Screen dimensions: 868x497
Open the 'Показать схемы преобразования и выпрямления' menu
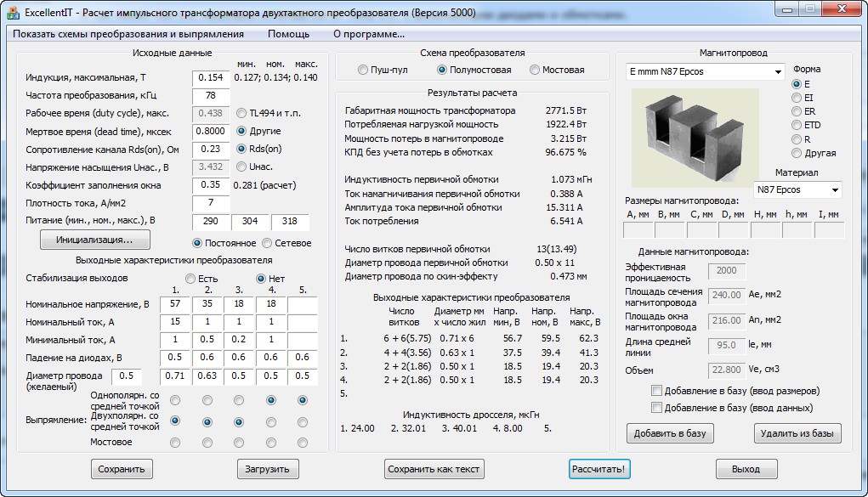(128, 34)
